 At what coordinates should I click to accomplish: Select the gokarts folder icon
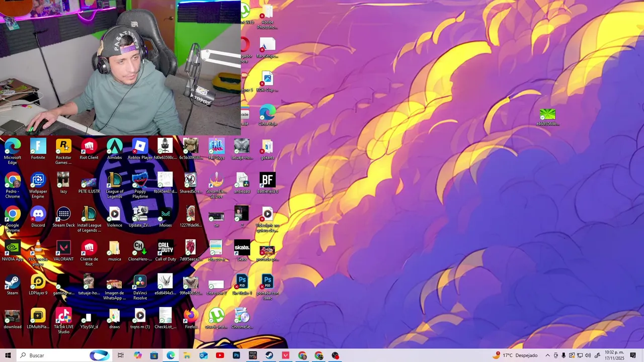click(267, 149)
